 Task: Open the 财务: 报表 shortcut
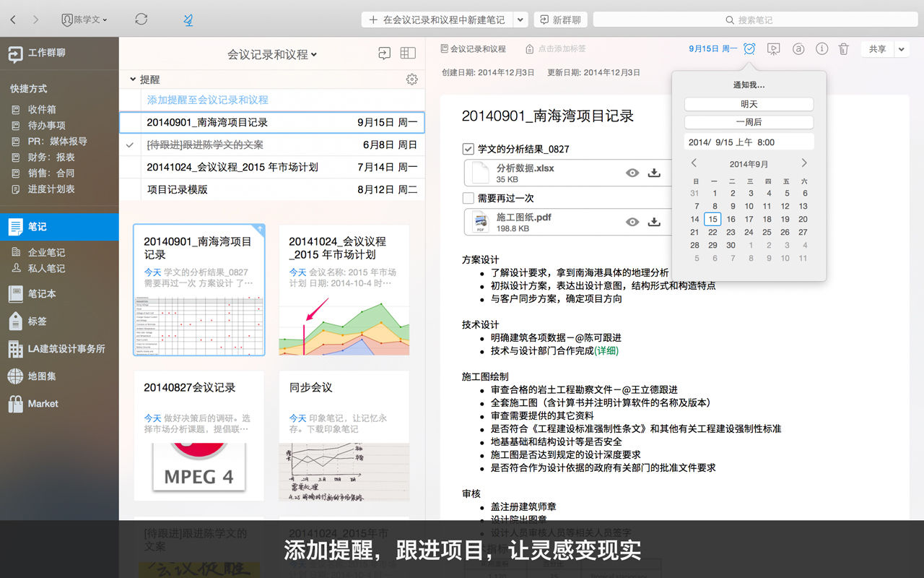pyautogui.click(x=51, y=157)
